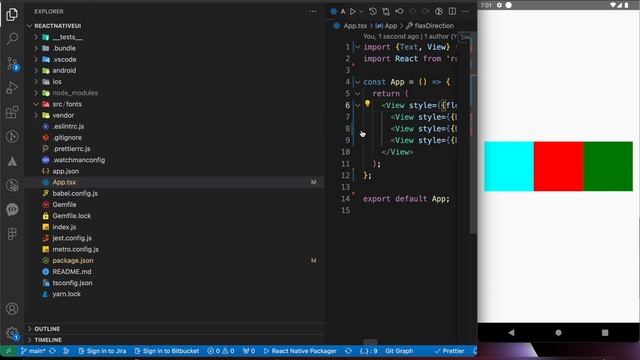This screenshot has height=360, width=640.
Task: Click flexDirection in the breadcrumb
Action: point(434,26)
